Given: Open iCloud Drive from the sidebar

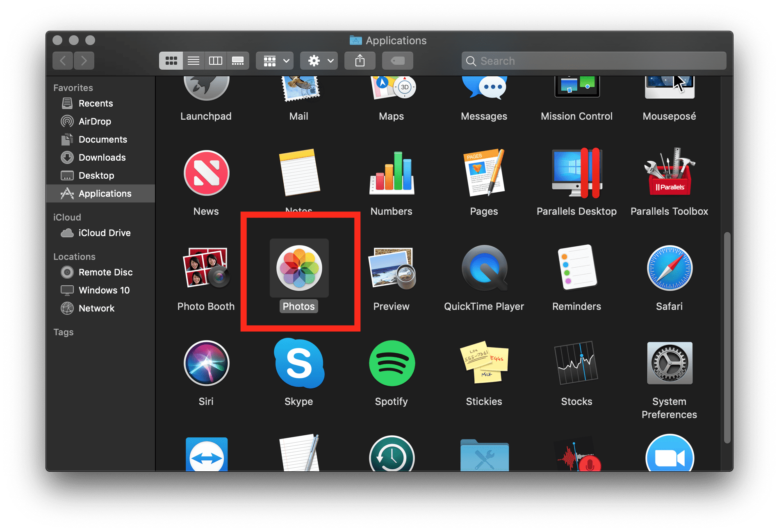Looking at the screenshot, I should click(104, 233).
